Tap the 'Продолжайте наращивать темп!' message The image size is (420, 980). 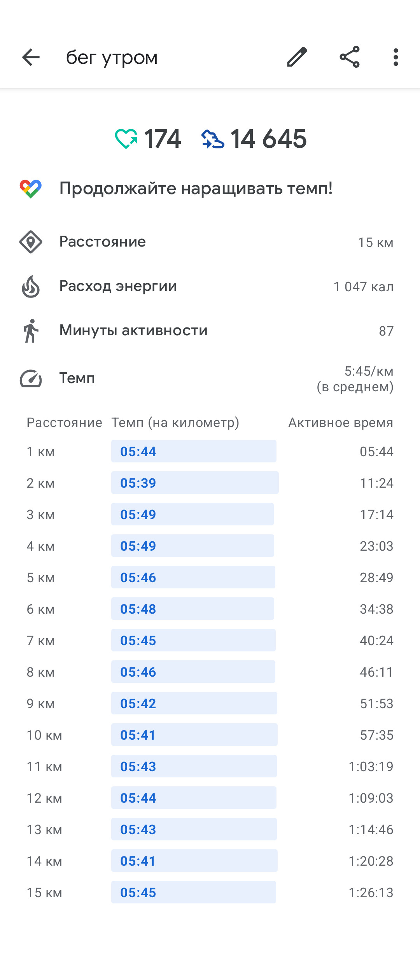[x=196, y=188]
